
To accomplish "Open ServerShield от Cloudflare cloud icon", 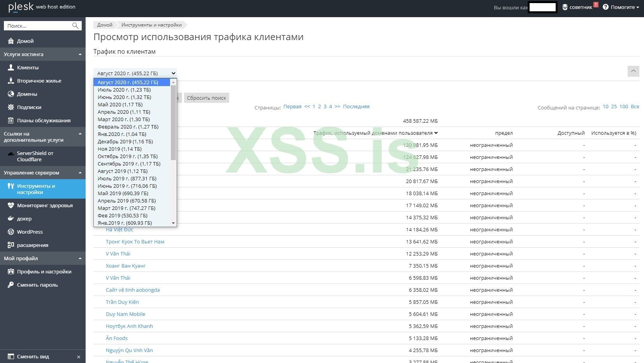I will click(x=11, y=153).
